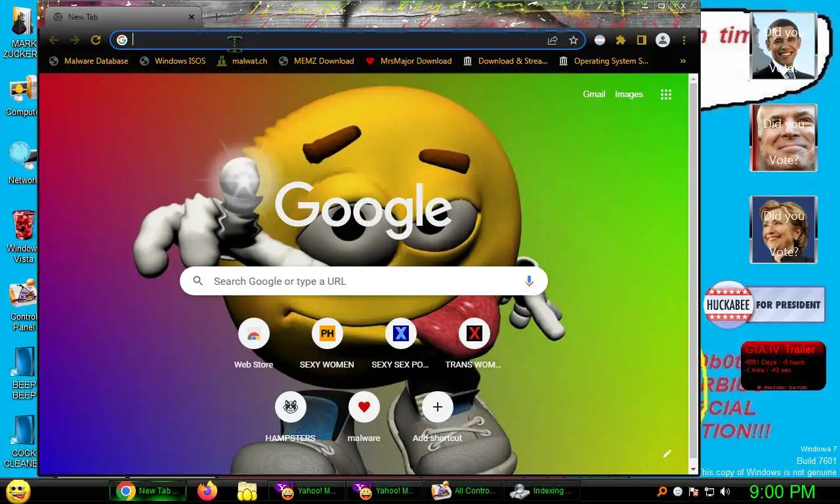Click the Huckabee For President gadget
The width and height of the screenshot is (840, 504).
(765, 304)
